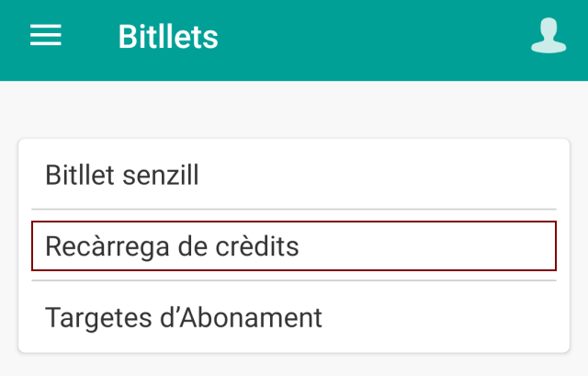The width and height of the screenshot is (588, 376).
Task: Select the first ticket list item
Action: pyautogui.click(x=293, y=175)
